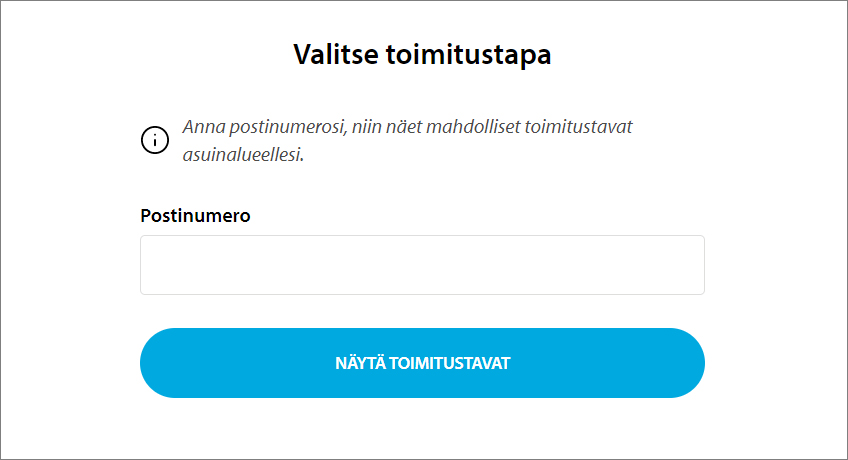Place cursor in the empty Postinumero box
This screenshot has width=848, height=460.
(x=422, y=265)
